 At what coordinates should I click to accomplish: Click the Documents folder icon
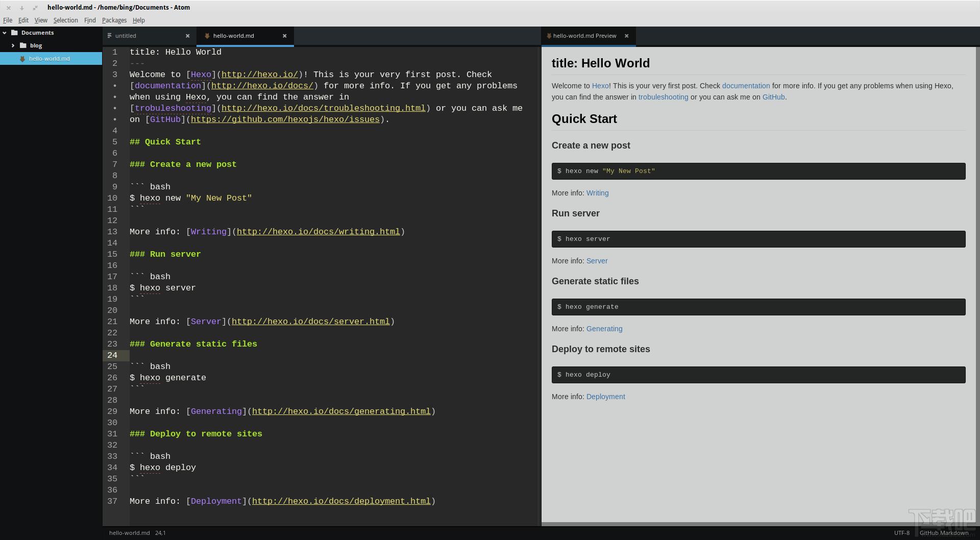[x=14, y=33]
